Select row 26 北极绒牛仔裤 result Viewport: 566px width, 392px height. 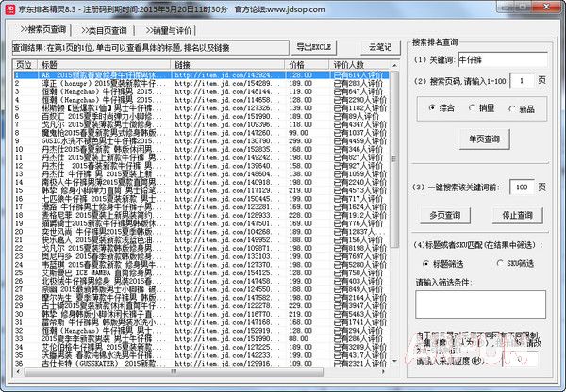pyautogui.click(x=202, y=281)
